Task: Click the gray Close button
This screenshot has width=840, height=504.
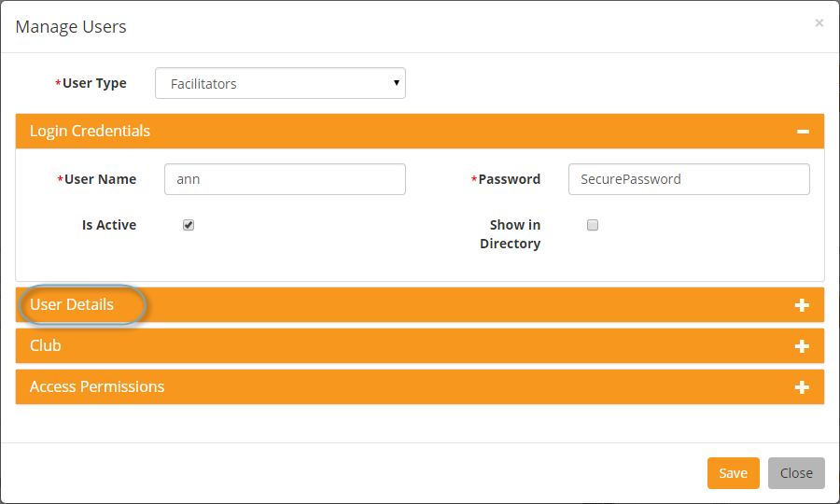Action: 796,473
